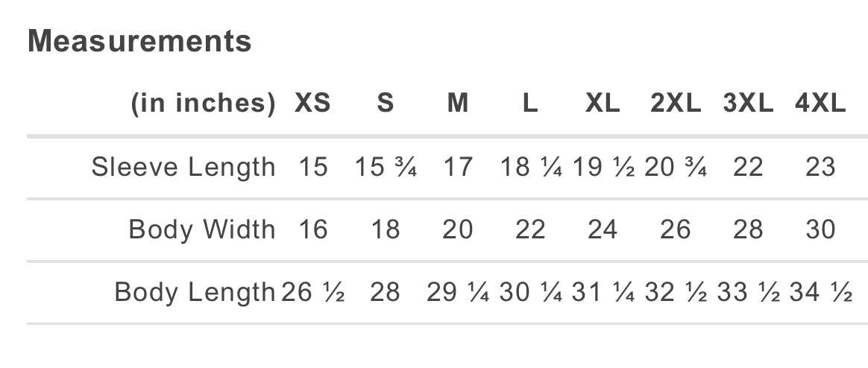868x368 pixels.
Task: Select the 32 ½ body length cell
Action: (676, 292)
